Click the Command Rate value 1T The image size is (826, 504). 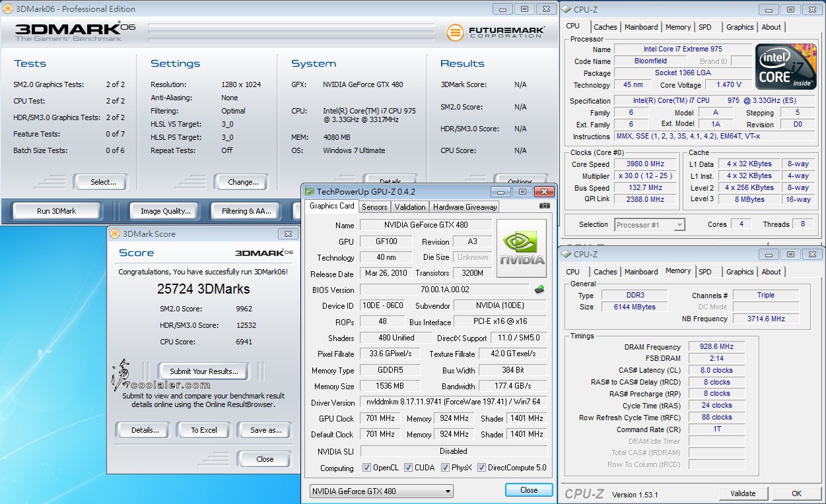pos(716,429)
